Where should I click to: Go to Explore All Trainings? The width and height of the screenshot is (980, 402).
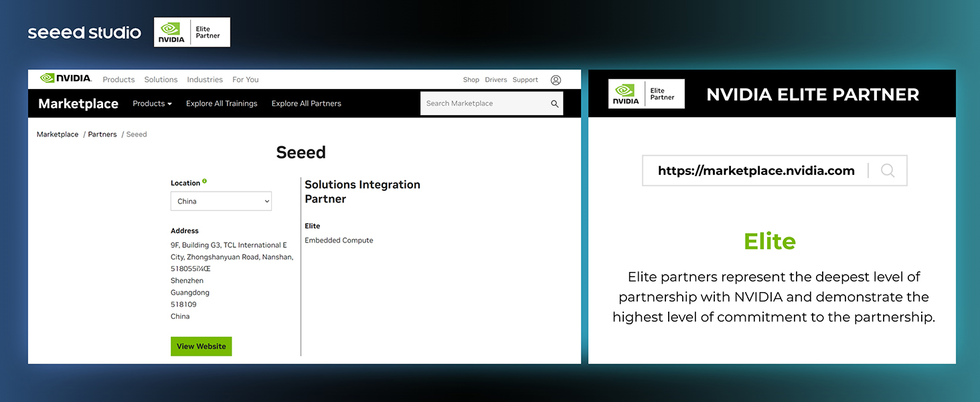(222, 103)
